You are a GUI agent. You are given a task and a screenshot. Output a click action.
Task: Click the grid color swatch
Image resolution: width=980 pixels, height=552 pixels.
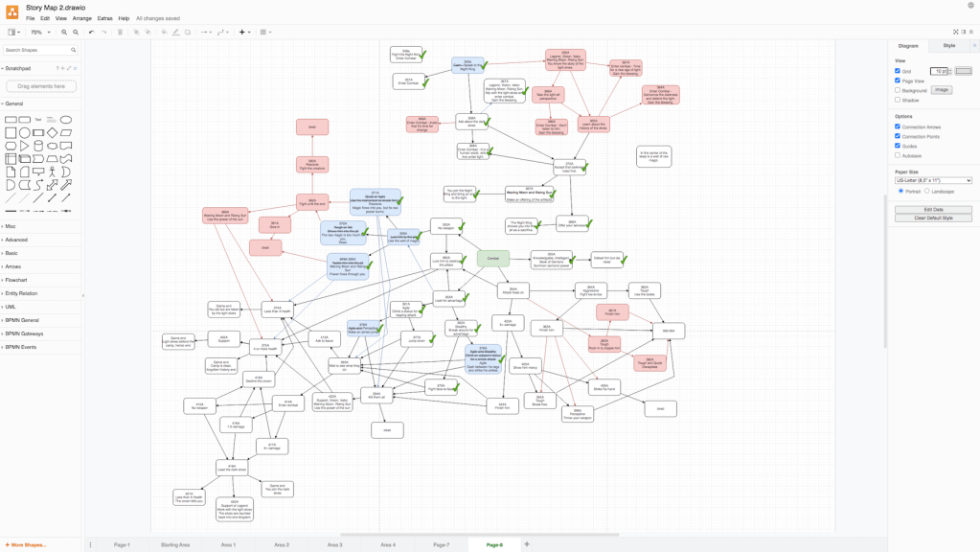pyautogui.click(x=963, y=71)
